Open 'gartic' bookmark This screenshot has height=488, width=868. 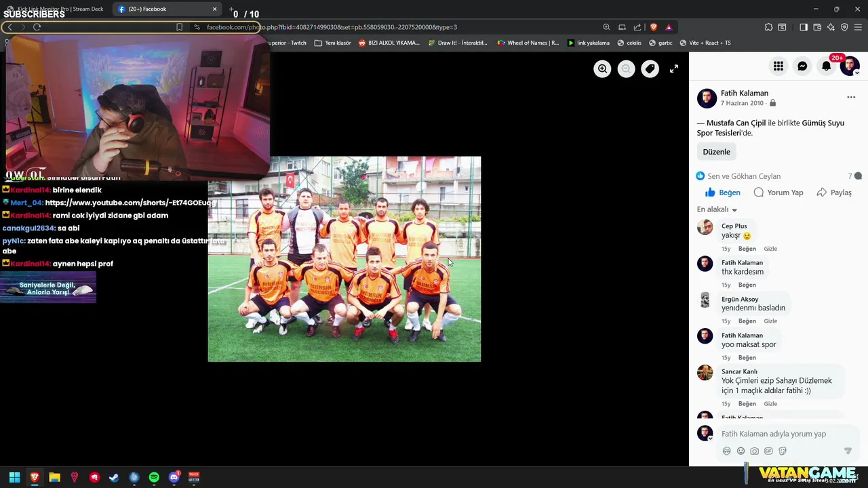(x=660, y=43)
